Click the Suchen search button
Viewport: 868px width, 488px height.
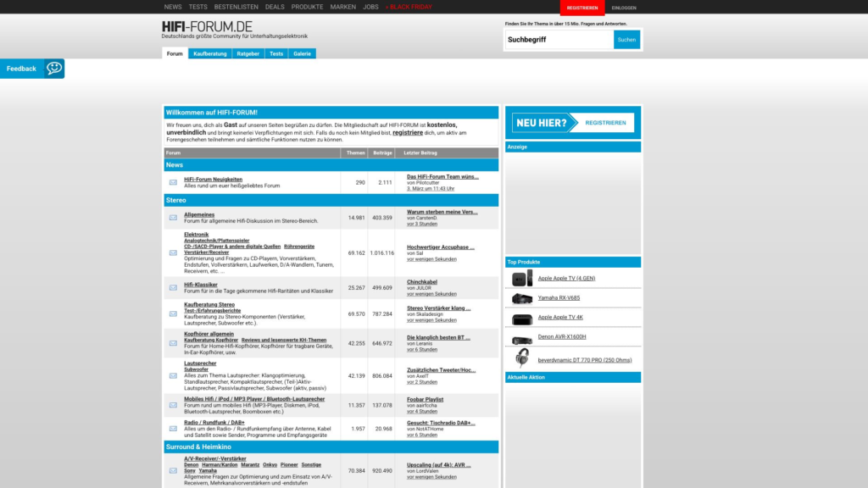[x=626, y=39]
